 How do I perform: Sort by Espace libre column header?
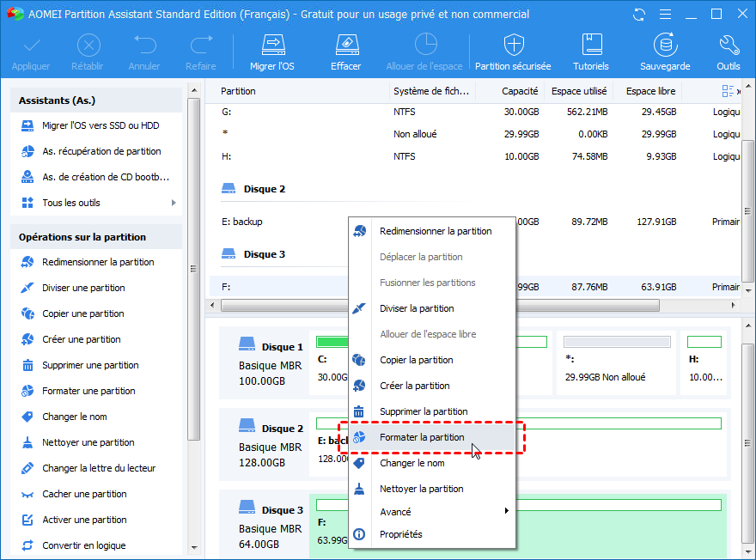tap(649, 91)
